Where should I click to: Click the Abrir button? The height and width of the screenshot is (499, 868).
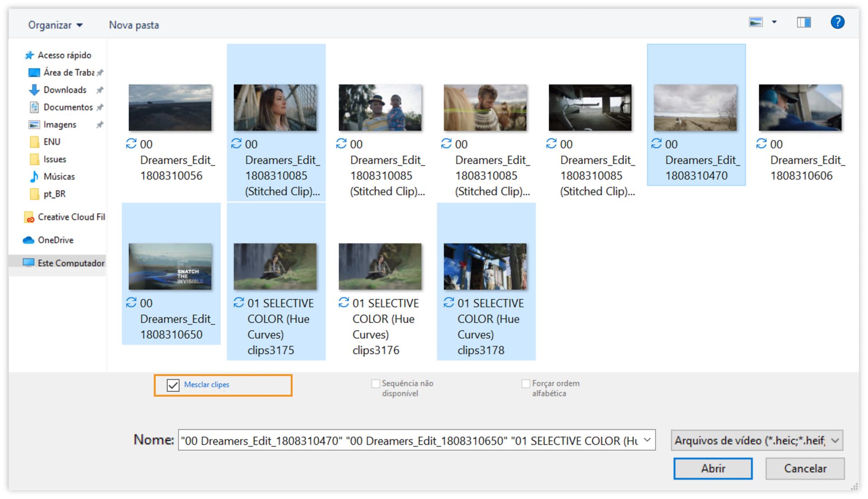(712, 468)
